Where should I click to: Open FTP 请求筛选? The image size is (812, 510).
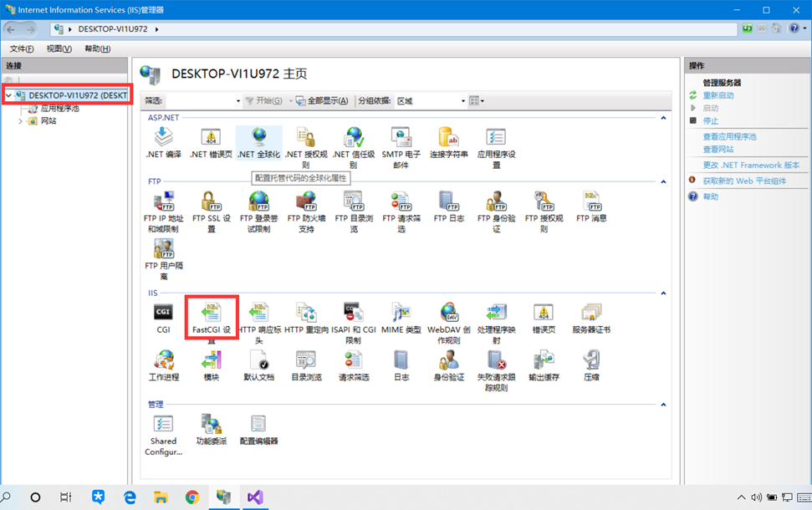(401, 212)
